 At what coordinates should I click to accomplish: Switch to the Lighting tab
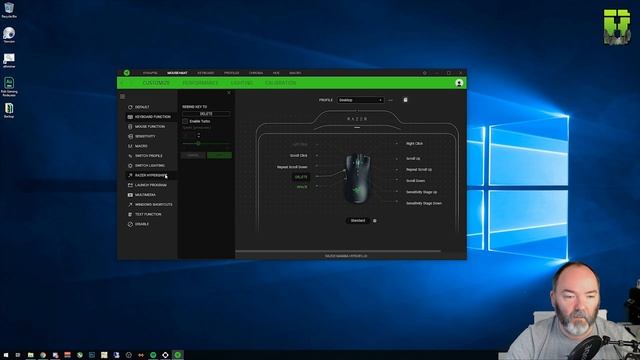(x=242, y=83)
